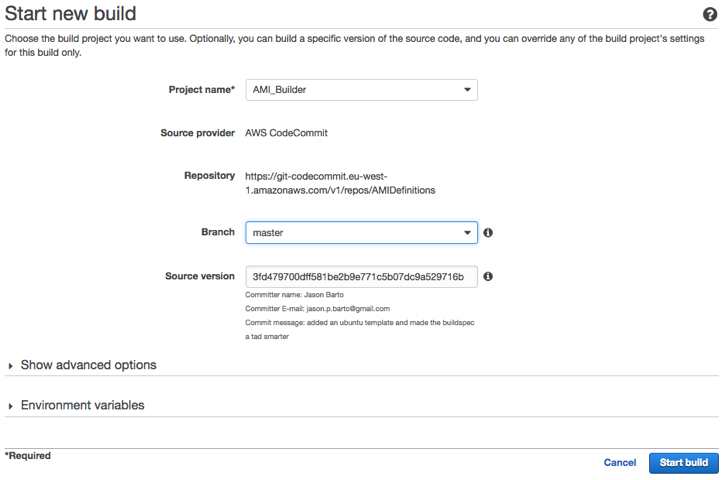Click the Source version field label
The height and width of the screenshot is (480, 726).
point(199,276)
